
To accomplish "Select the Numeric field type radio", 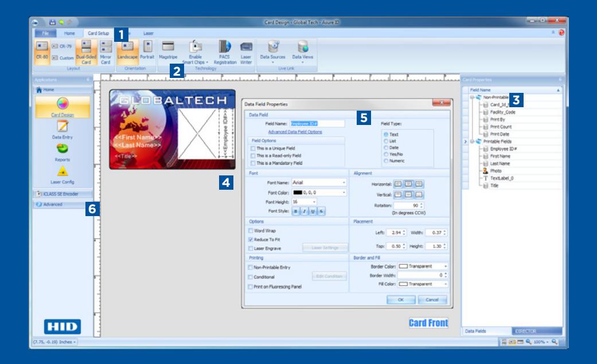I will click(x=386, y=161).
